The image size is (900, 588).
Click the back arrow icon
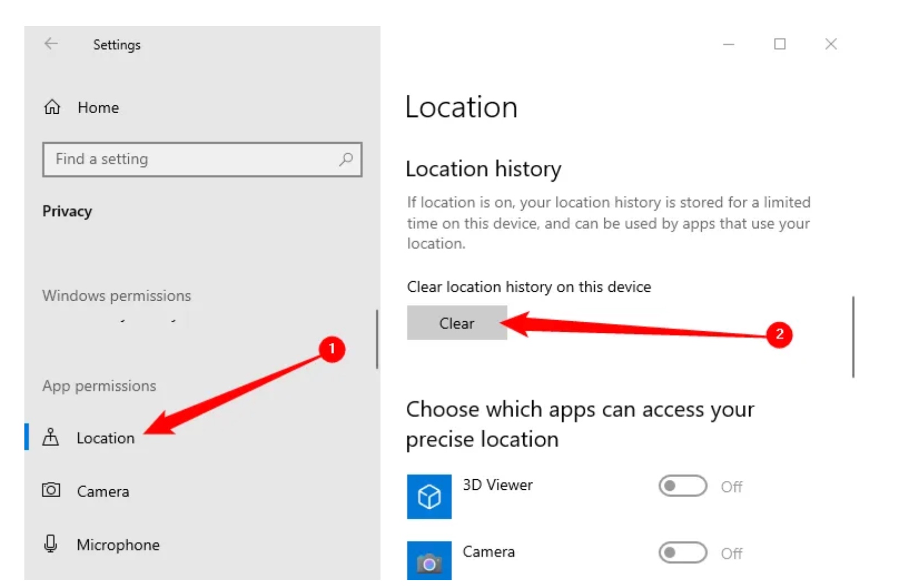[51, 44]
